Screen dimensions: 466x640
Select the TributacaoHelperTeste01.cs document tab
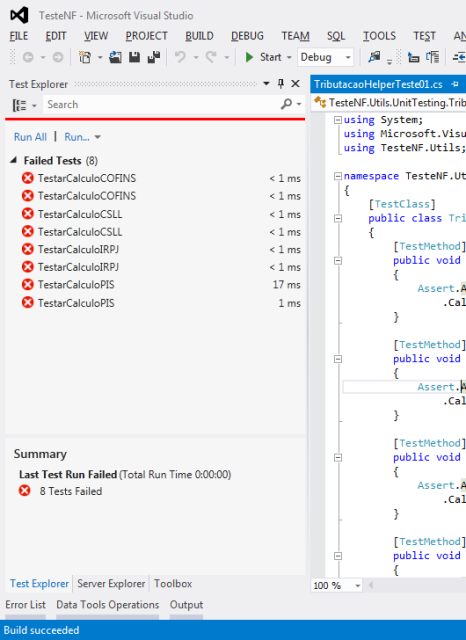[378, 84]
